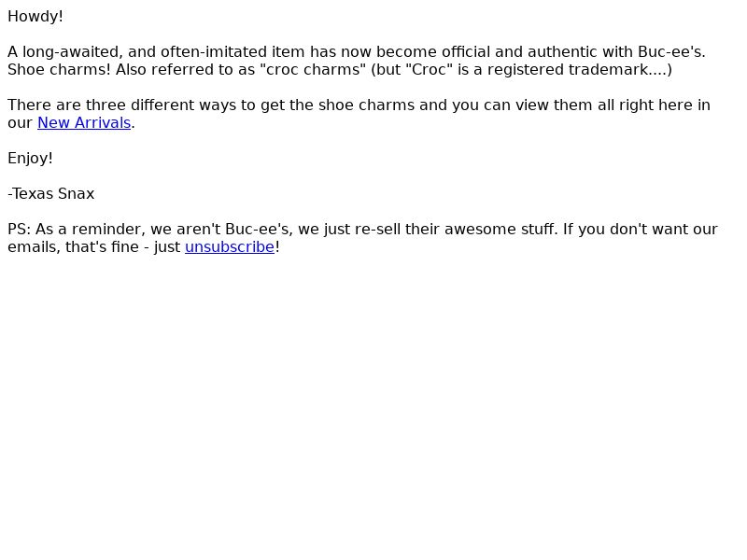Click the words 'awesome stuff.'
Screen dimensions: 747x560
(501, 230)
